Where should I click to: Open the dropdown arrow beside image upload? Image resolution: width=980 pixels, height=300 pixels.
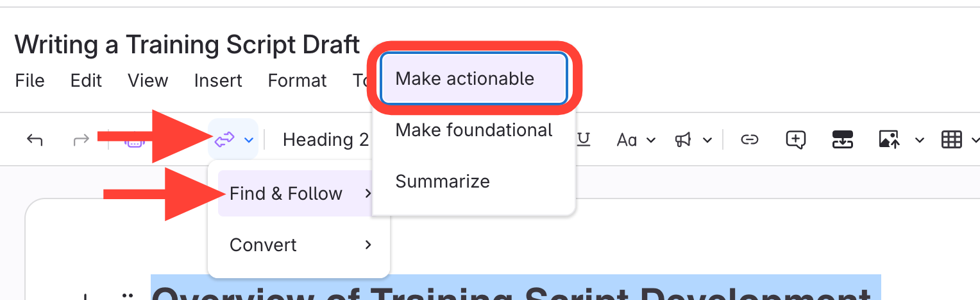[919, 140]
